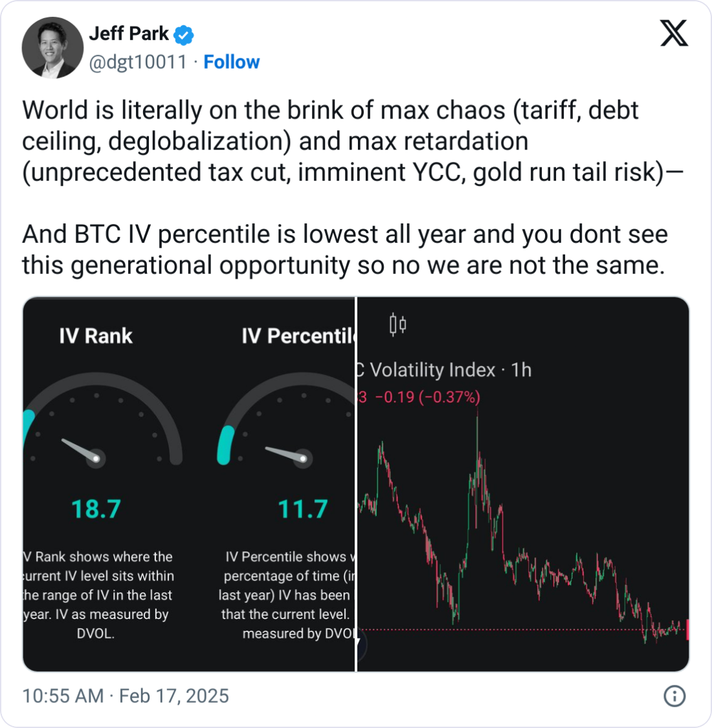Viewport: 712px width, 728px height.
Task: Click the tweet text about BTC IV percentile
Action: pos(344,250)
